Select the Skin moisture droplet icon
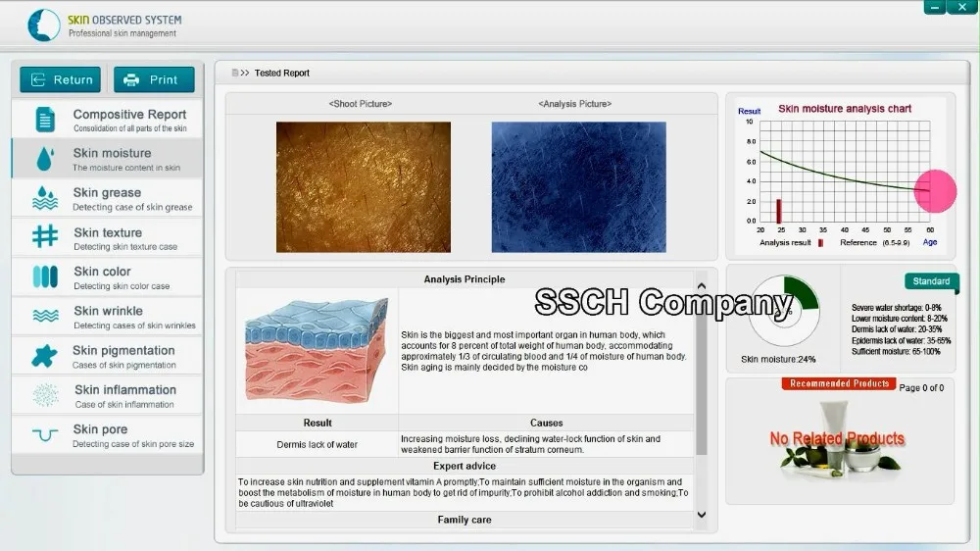The width and height of the screenshot is (980, 551). (45, 159)
